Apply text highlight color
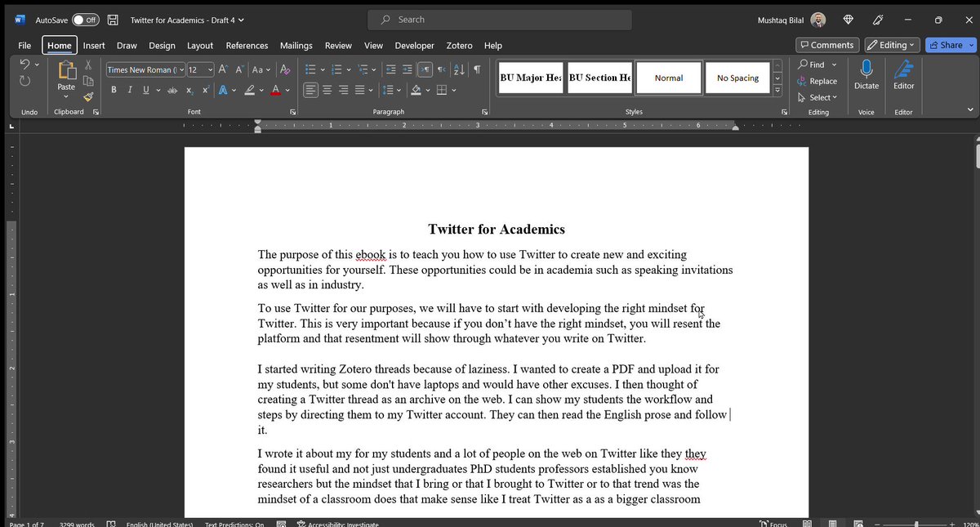The image size is (980, 527). [x=250, y=90]
